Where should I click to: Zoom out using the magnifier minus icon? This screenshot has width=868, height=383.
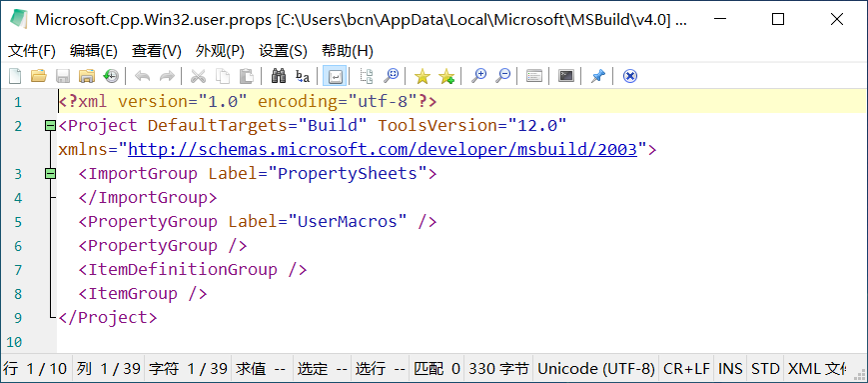click(502, 76)
